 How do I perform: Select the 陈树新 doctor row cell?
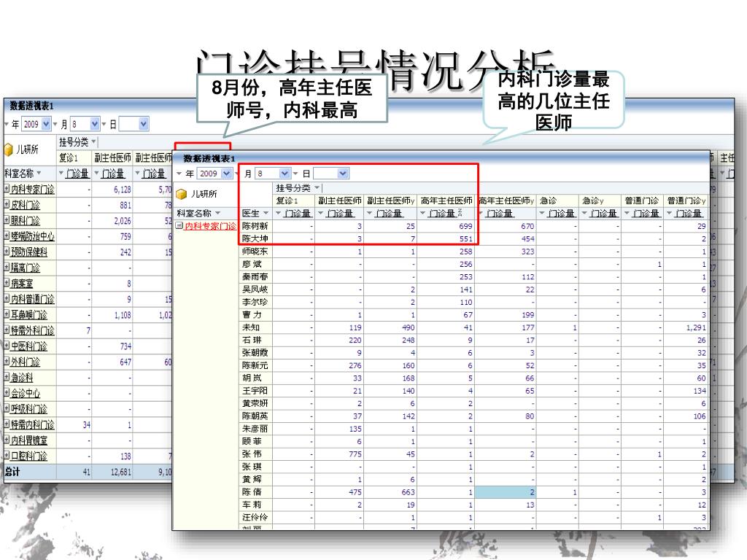[255, 226]
